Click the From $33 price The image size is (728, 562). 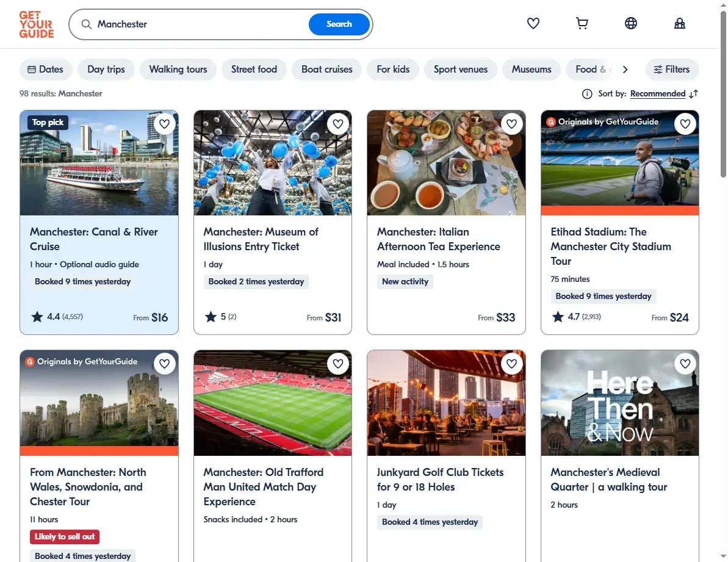click(x=496, y=318)
